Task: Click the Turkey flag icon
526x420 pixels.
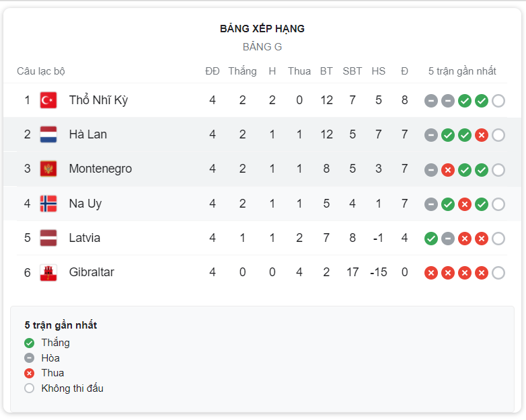Action: pos(48,100)
